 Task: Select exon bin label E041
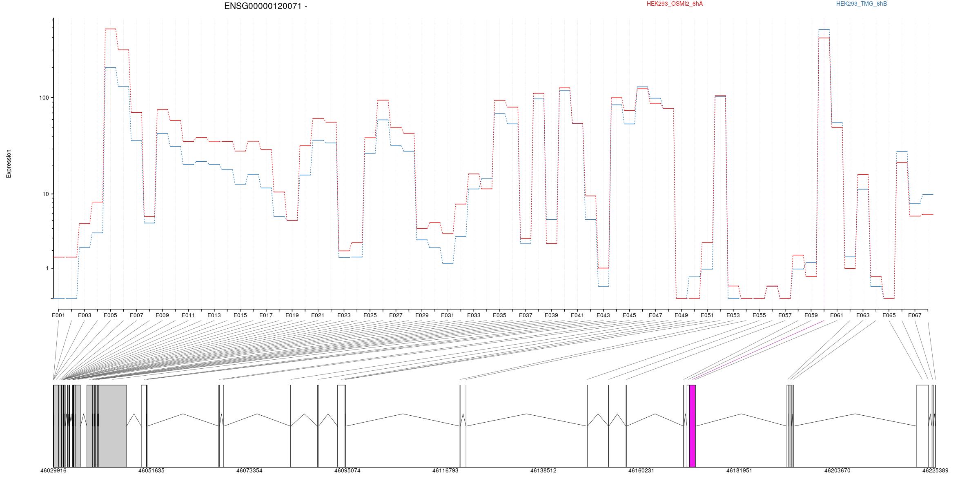[577, 315]
